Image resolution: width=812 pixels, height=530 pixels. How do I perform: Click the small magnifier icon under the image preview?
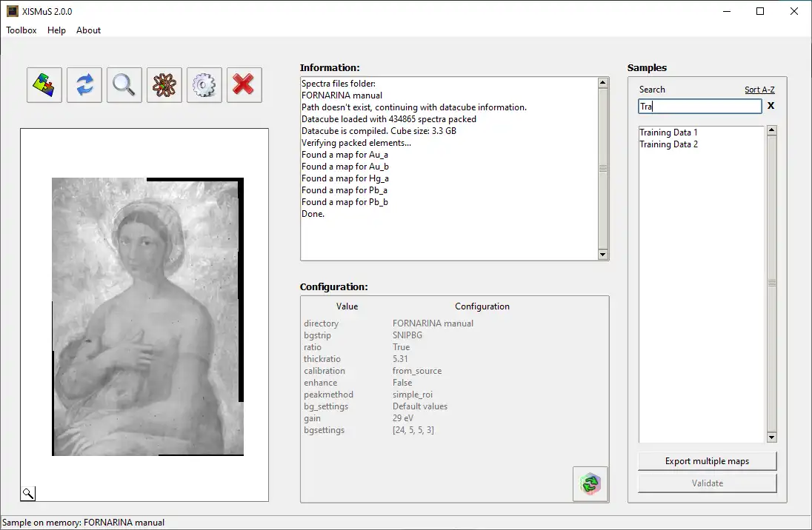point(27,493)
